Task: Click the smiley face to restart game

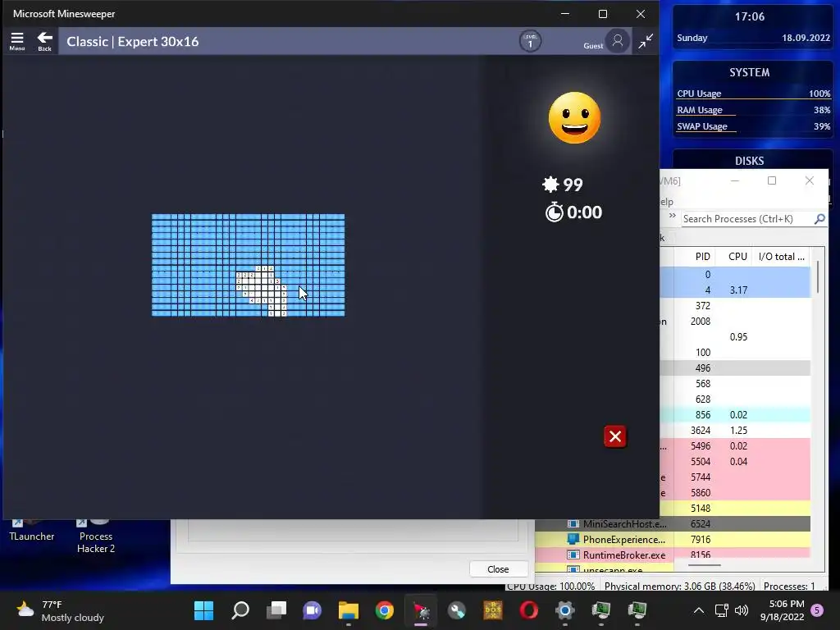Action: coord(574,118)
